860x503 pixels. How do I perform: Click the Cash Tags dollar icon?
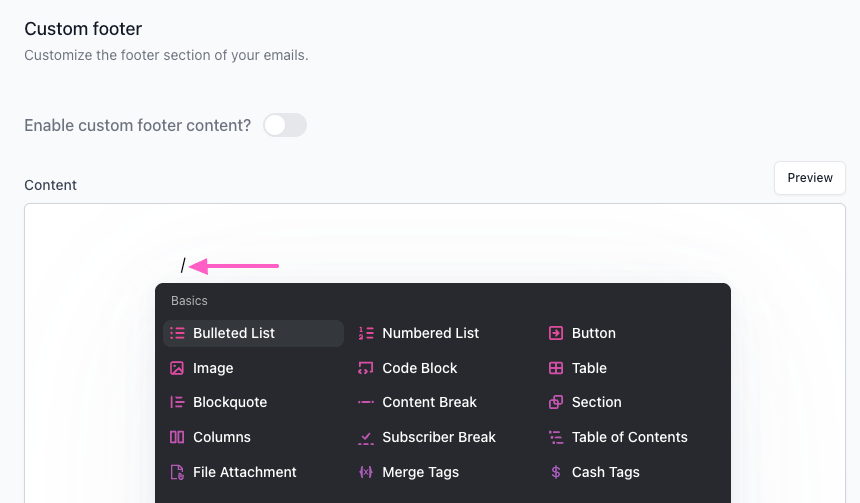[x=556, y=472]
